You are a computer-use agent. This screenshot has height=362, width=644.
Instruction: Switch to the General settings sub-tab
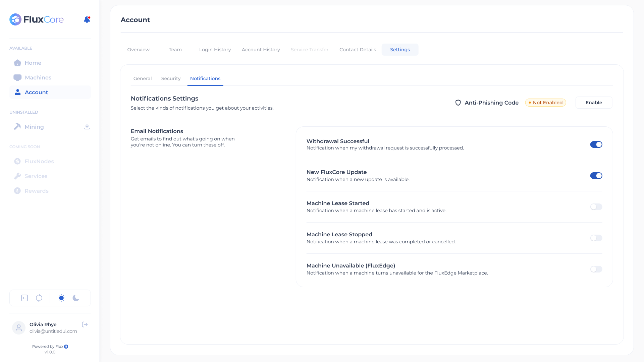[x=142, y=78]
